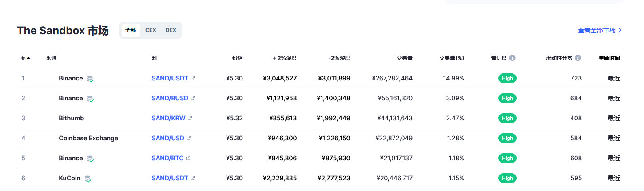Click the 流动性分数 header label
644x191 pixels.
559,58
